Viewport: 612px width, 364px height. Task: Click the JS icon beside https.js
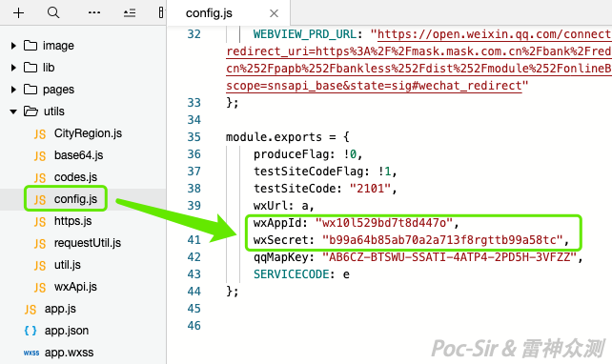[40, 222]
